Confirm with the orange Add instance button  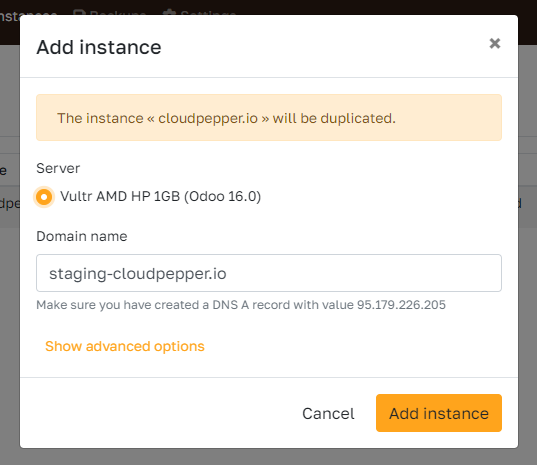point(439,413)
